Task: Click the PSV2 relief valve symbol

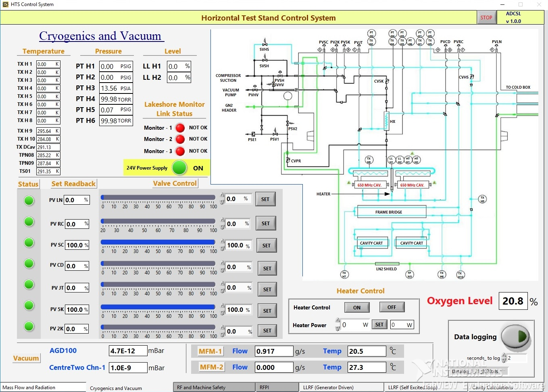Action: [288, 124]
